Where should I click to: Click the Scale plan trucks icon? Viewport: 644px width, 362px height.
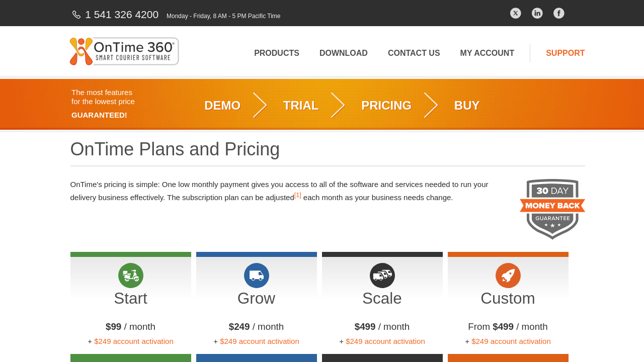382,276
